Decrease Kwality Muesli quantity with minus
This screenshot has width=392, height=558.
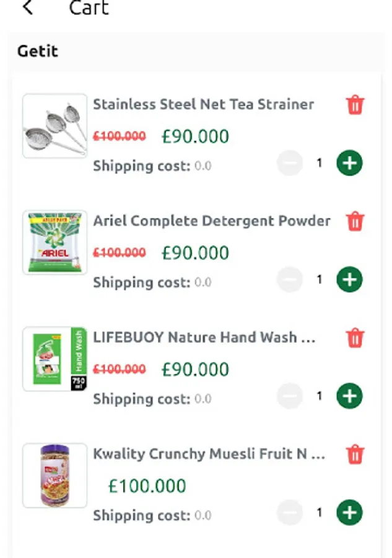coord(289,513)
